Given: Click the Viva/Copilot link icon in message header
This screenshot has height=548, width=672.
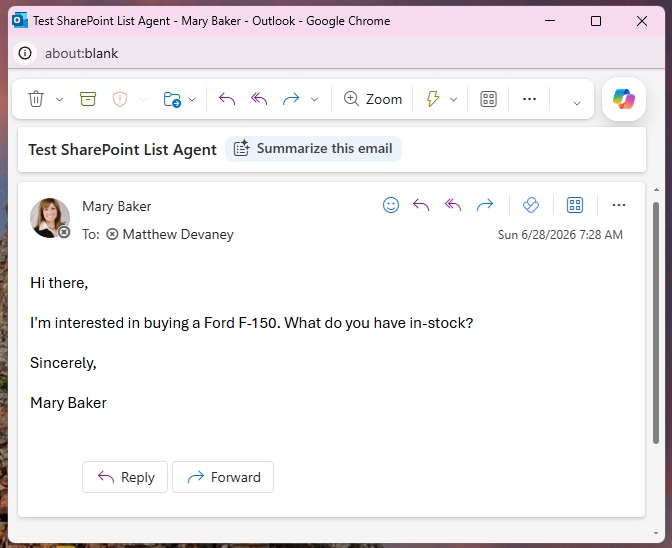Looking at the screenshot, I should 531,205.
